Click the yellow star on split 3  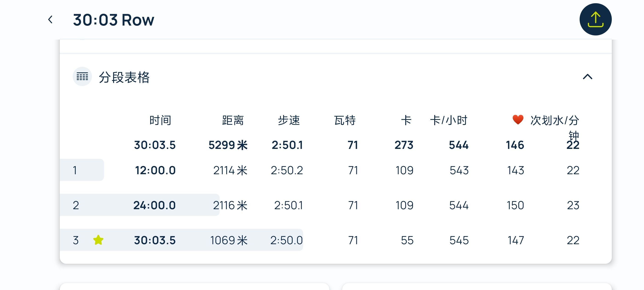tap(98, 240)
